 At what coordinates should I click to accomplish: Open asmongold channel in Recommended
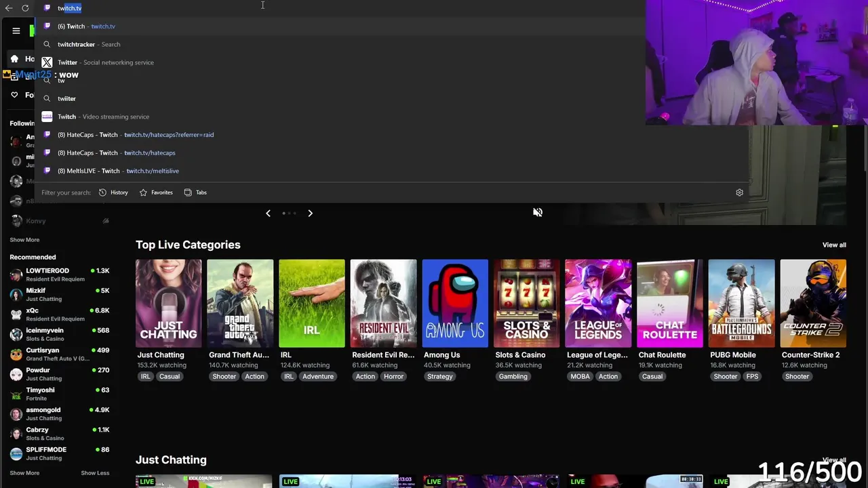point(60,413)
